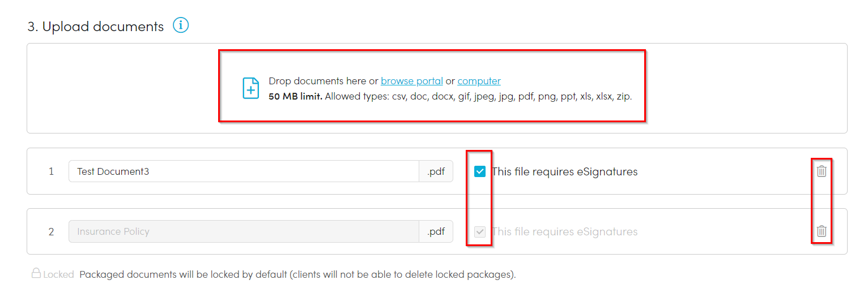The image size is (868, 297).
Task: Click the info icon beside Upload documents
Action: click(181, 25)
